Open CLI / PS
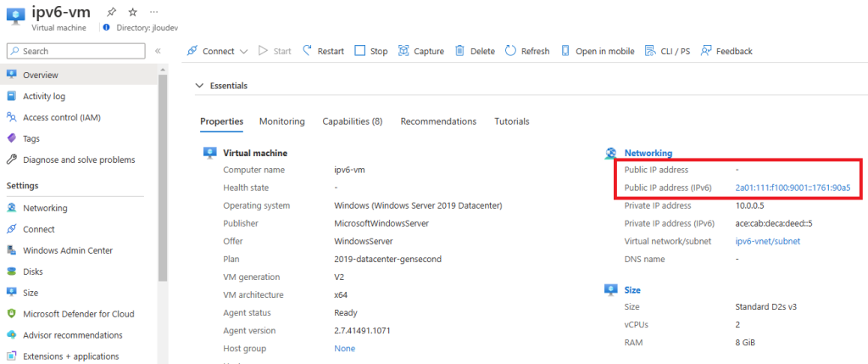 (x=668, y=51)
